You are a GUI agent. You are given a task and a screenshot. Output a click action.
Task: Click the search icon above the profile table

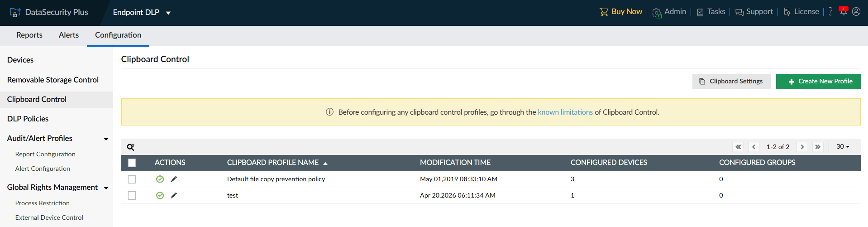tap(131, 147)
